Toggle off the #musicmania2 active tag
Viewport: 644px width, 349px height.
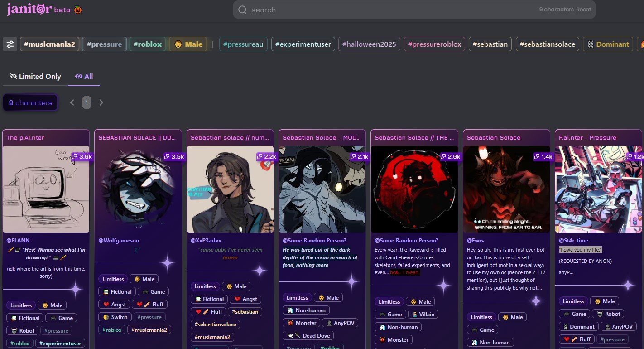49,44
